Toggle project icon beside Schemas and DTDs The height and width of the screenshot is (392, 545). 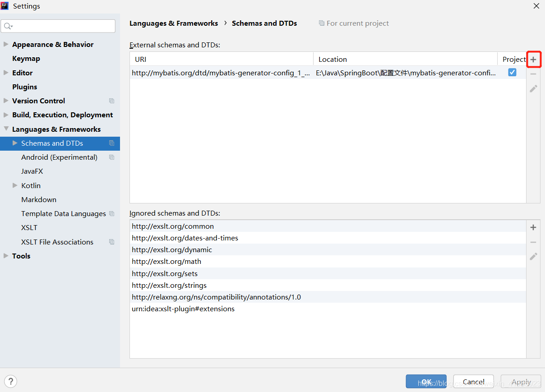point(113,143)
